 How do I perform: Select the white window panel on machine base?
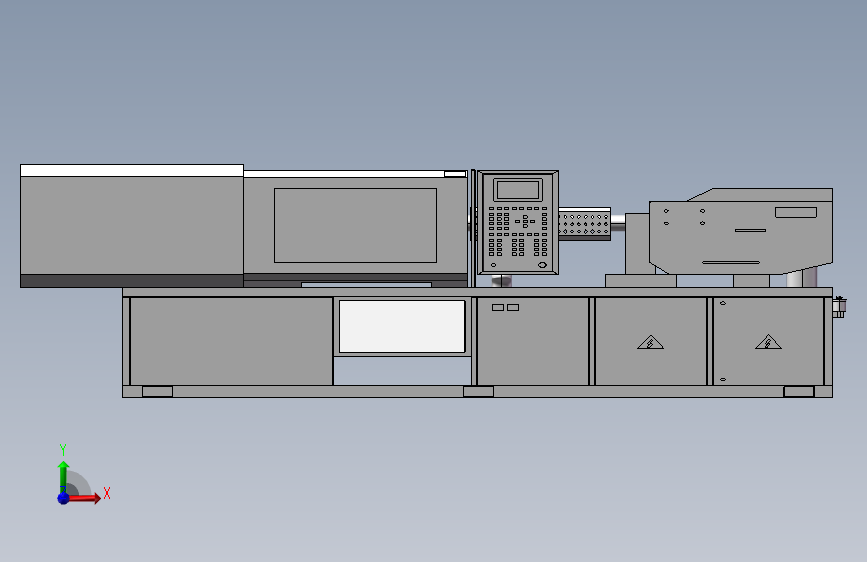click(402, 326)
